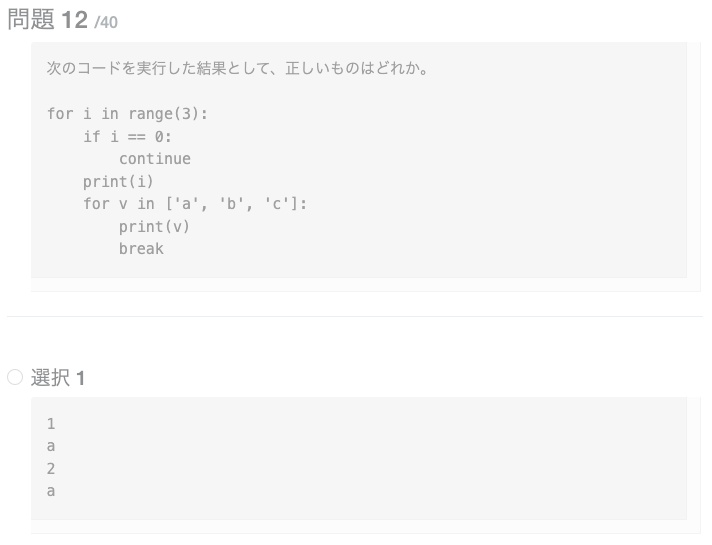Click the print(v) statement
This screenshot has height=545, width=712.
click(x=154, y=226)
